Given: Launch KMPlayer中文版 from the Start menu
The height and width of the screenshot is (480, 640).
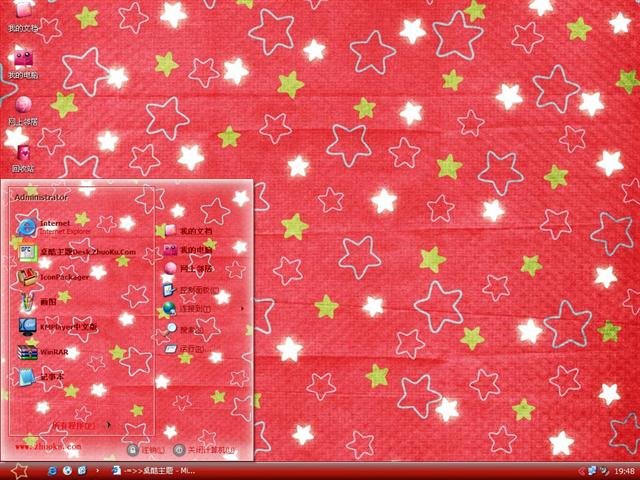Looking at the screenshot, I should [x=58, y=327].
